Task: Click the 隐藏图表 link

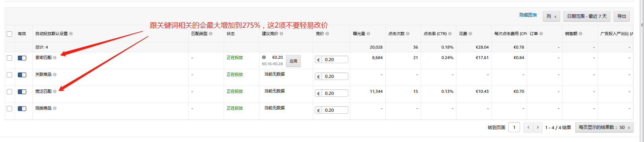Action: pos(528,15)
